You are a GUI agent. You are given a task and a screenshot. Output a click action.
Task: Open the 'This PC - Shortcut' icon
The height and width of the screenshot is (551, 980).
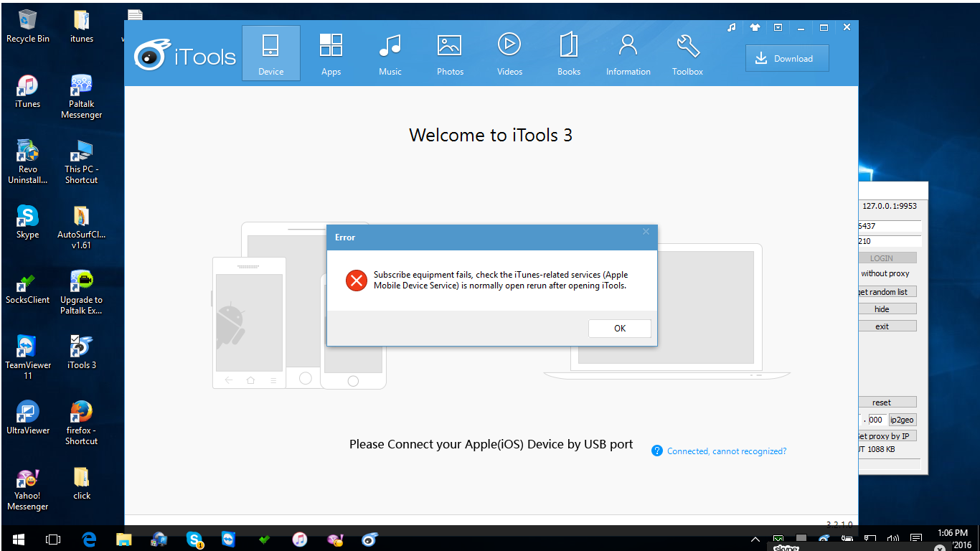(82, 162)
